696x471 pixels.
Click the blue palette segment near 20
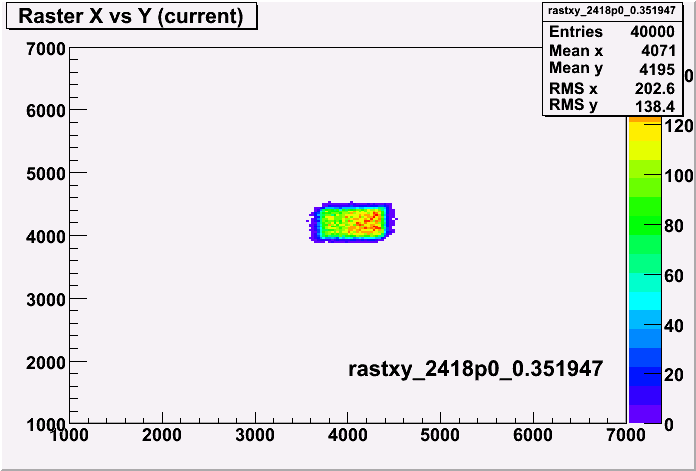point(645,376)
